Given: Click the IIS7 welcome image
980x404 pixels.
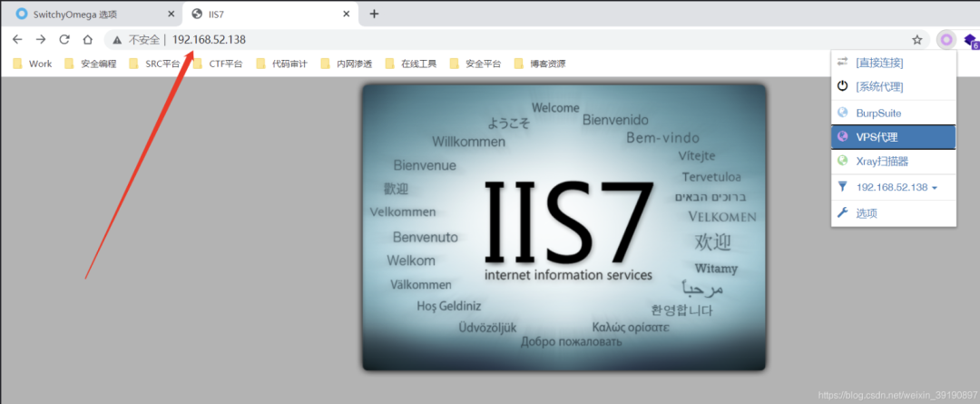Looking at the screenshot, I should click(x=563, y=227).
